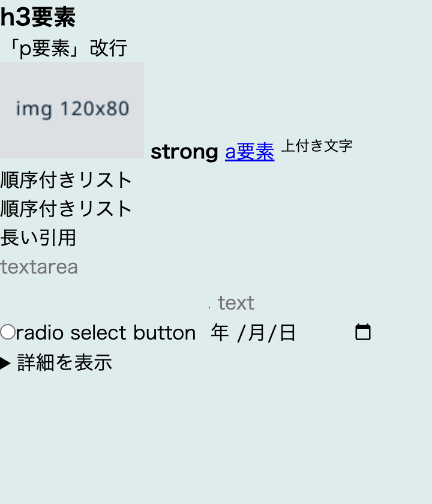Select the 年 year segment of date
The width and height of the screenshot is (432, 504).
(x=220, y=332)
